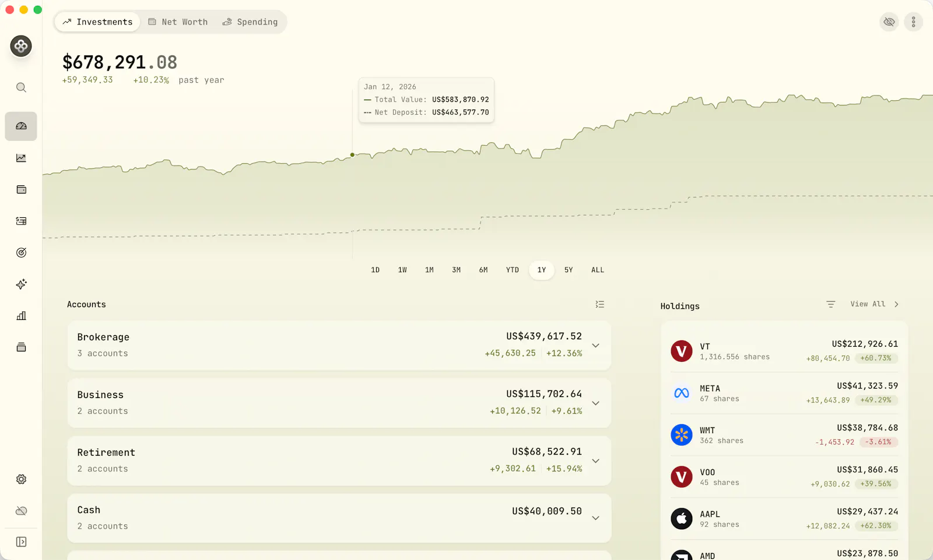Select the ALL time range

pyautogui.click(x=598, y=270)
